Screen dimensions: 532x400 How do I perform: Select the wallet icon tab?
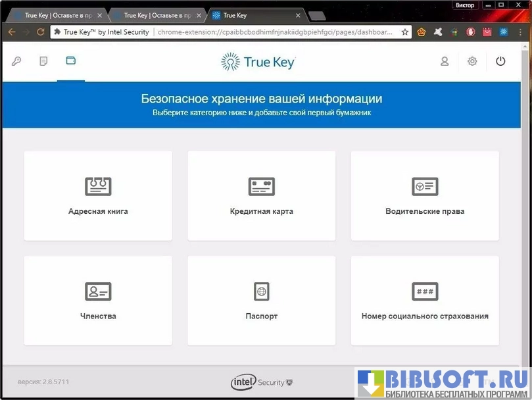tap(71, 61)
